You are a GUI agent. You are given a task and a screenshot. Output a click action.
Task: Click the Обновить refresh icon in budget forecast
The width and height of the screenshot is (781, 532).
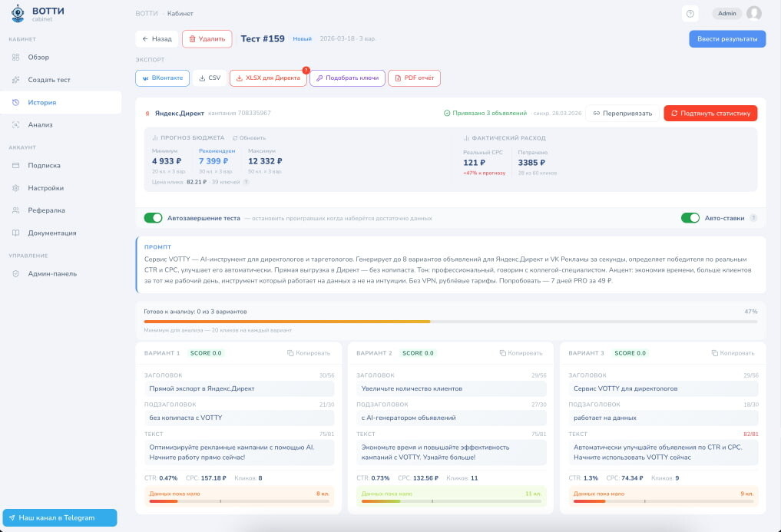[x=235, y=138]
